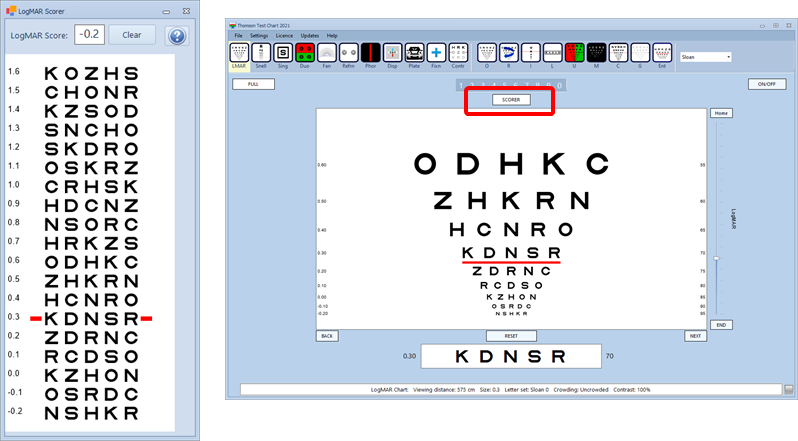Screen dimensions: 798x441
Task: Click the NEXT button
Action: click(695, 336)
